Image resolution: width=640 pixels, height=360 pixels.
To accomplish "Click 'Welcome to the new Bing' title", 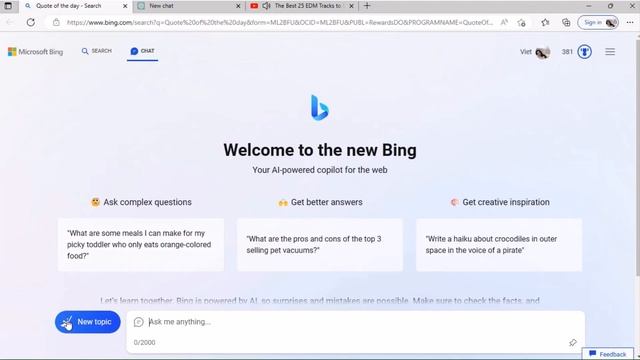I will click(x=320, y=150).
